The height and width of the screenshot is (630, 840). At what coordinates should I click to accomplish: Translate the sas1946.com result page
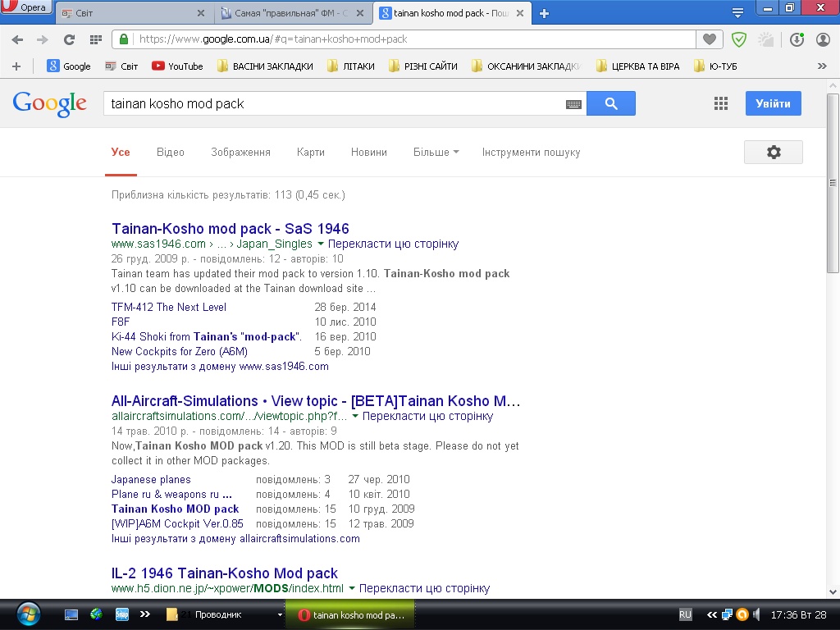[x=393, y=244]
